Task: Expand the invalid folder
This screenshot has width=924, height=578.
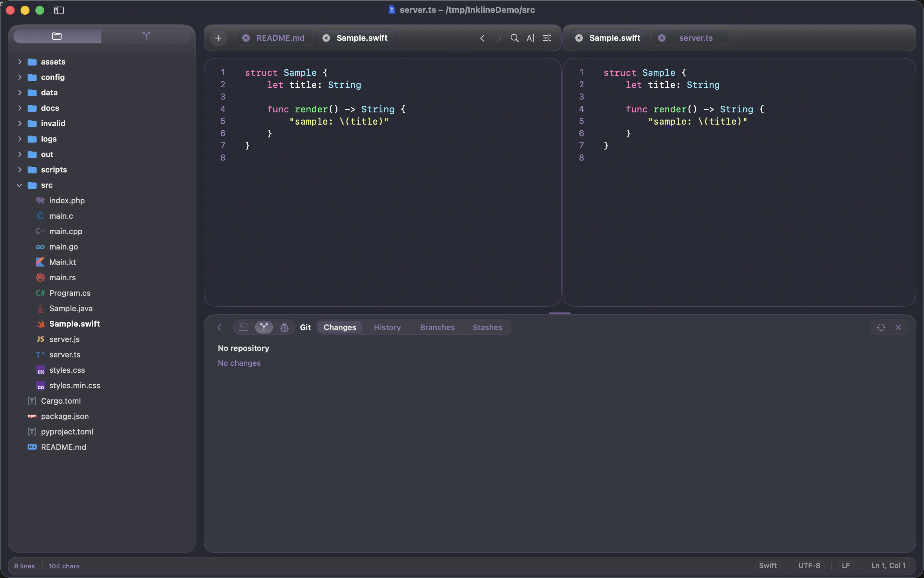Action: tap(20, 124)
